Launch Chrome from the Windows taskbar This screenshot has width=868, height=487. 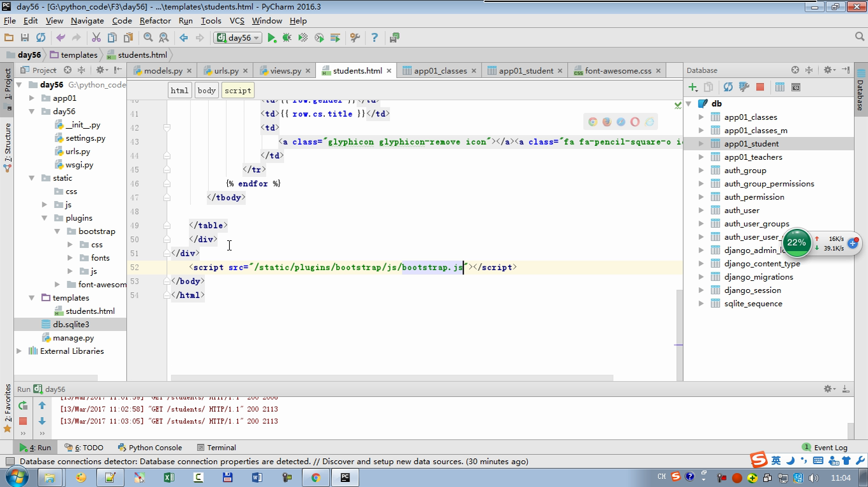tap(315, 477)
